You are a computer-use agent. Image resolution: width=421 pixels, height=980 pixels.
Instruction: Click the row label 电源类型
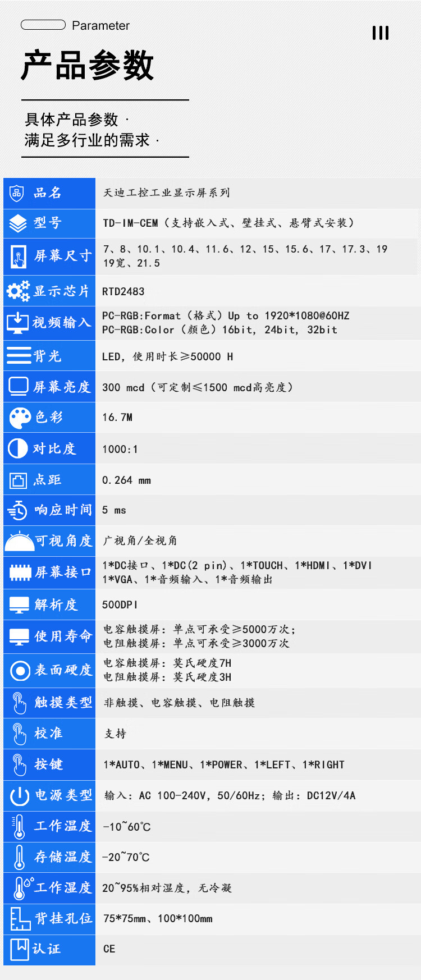(63, 795)
